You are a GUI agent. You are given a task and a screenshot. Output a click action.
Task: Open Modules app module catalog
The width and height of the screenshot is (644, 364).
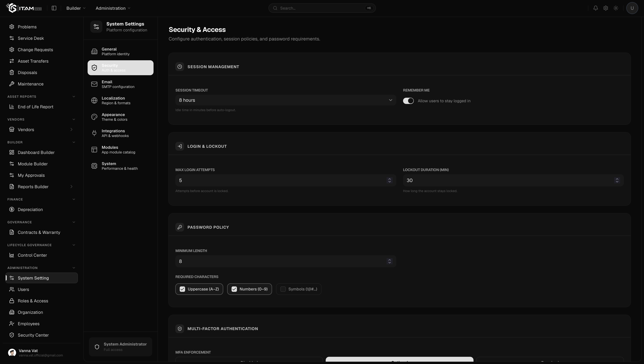tap(120, 150)
